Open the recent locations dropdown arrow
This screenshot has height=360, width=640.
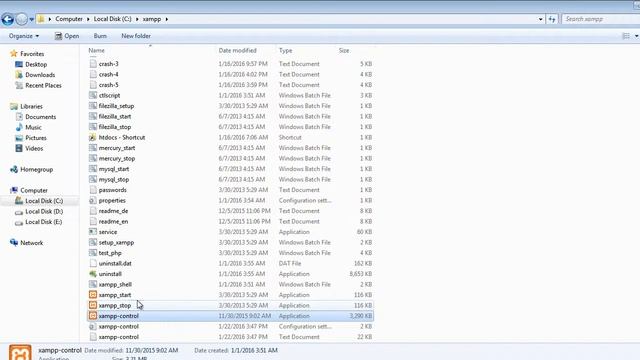click(x=31, y=19)
